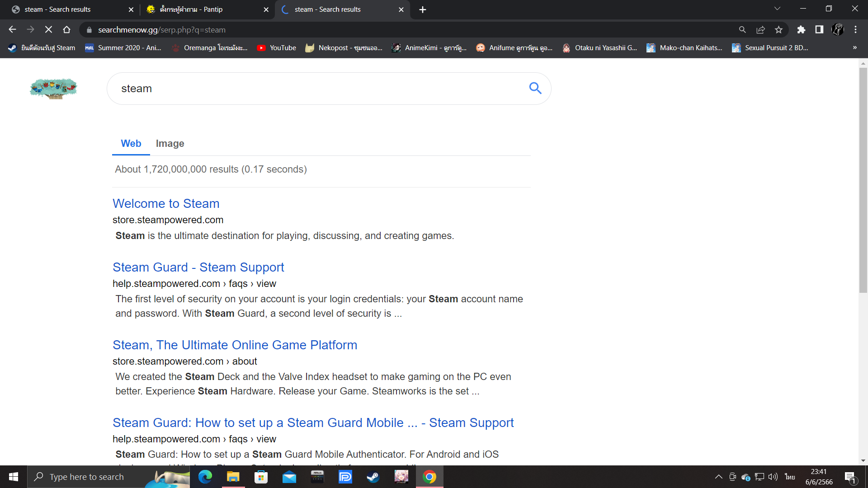Click the forward navigation arrow
Viewport: 868px width, 488px height.
[x=30, y=30]
